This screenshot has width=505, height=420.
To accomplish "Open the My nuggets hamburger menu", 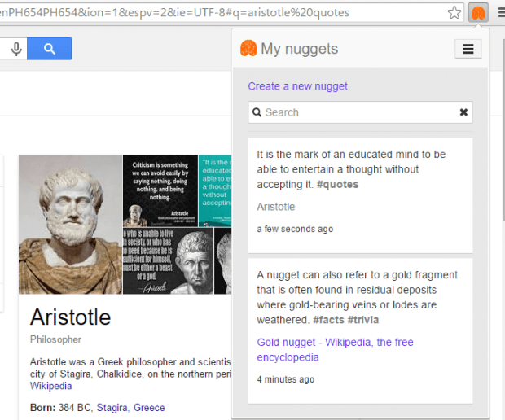I will [468, 49].
